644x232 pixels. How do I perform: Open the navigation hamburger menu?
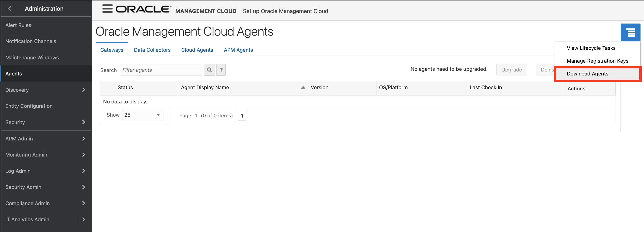(107, 9)
